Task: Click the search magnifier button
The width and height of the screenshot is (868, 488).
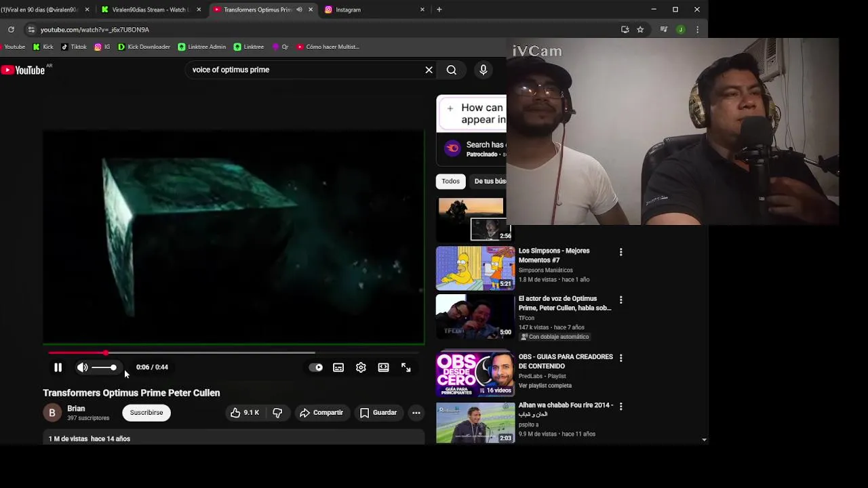Action: point(451,70)
